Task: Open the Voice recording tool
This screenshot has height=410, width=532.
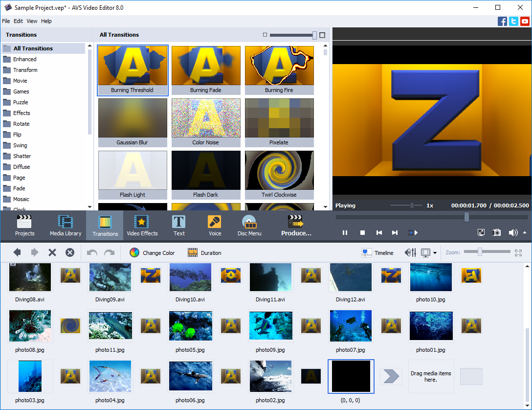Action: tap(214, 225)
